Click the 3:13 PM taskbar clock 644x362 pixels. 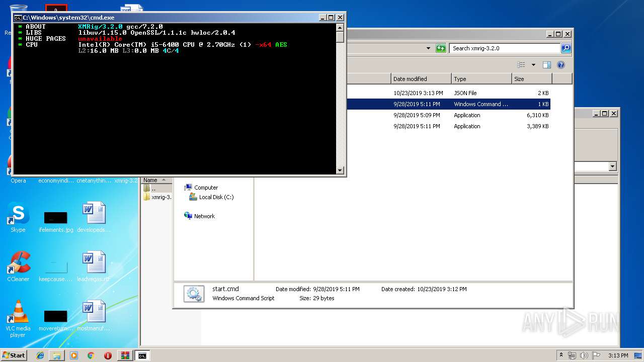click(618, 355)
